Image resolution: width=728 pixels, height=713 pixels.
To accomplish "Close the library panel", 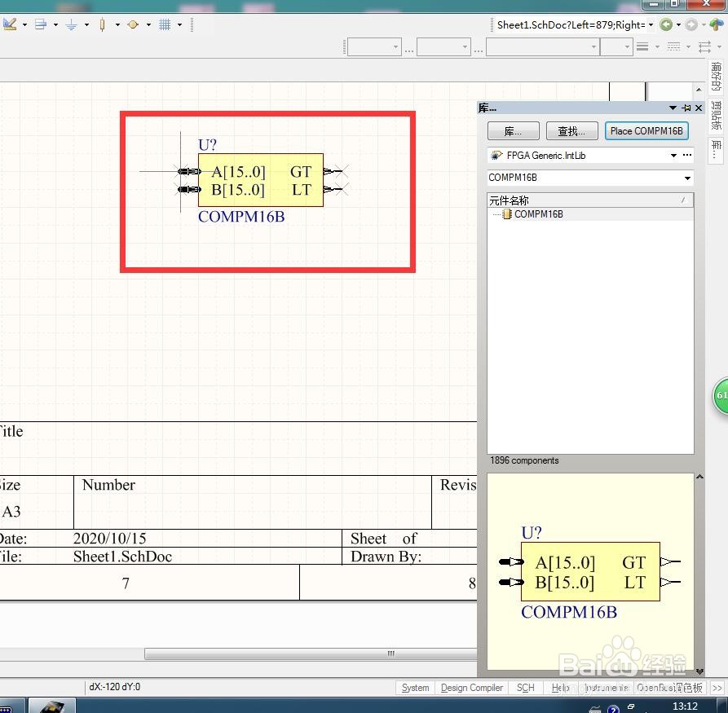I will [699, 108].
